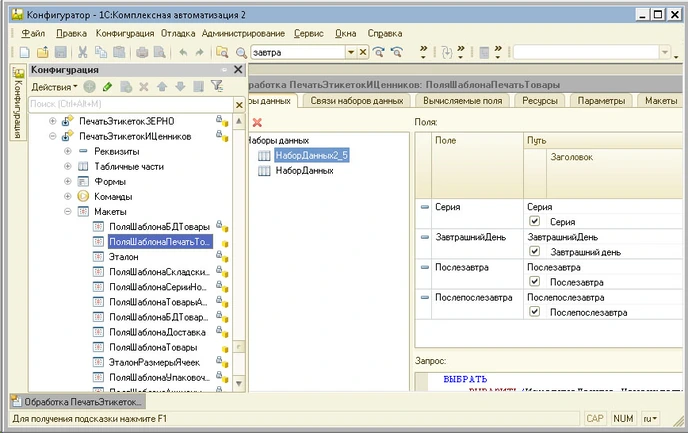Open the toolbar search field dropdown arrow
Image resolution: width=688 pixels, height=433 pixels.
(x=351, y=52)
